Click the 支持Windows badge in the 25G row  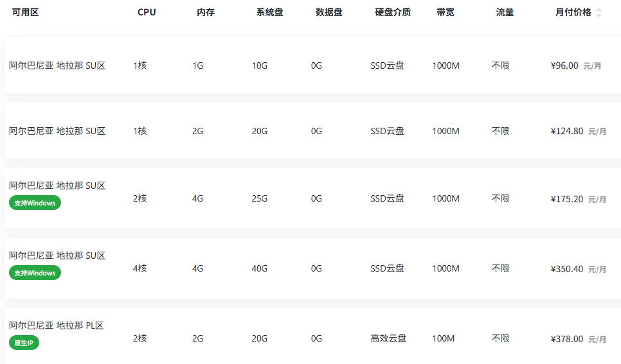(x=35, y=203)
